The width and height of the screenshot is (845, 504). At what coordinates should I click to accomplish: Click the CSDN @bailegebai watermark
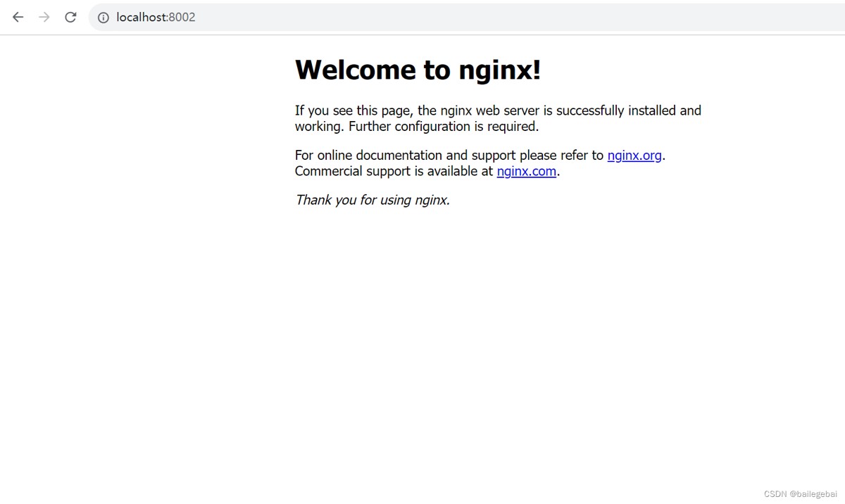pos(800,494)
